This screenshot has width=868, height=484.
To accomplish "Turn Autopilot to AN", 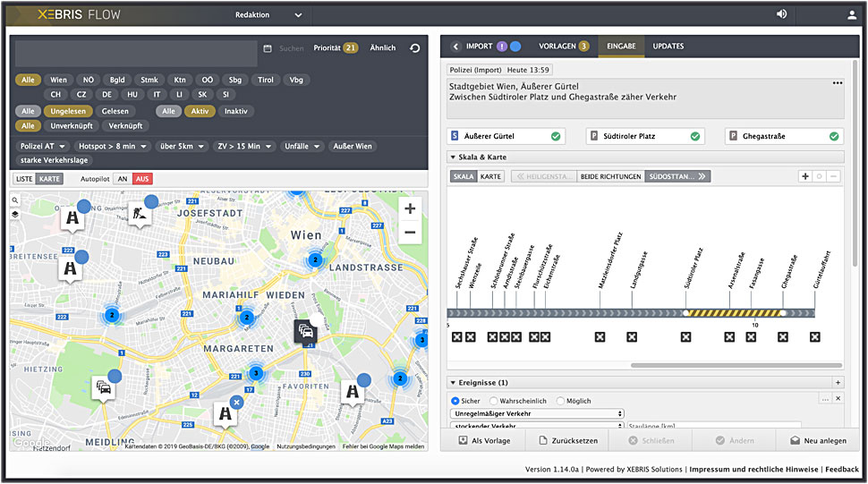I will (122, 179).
